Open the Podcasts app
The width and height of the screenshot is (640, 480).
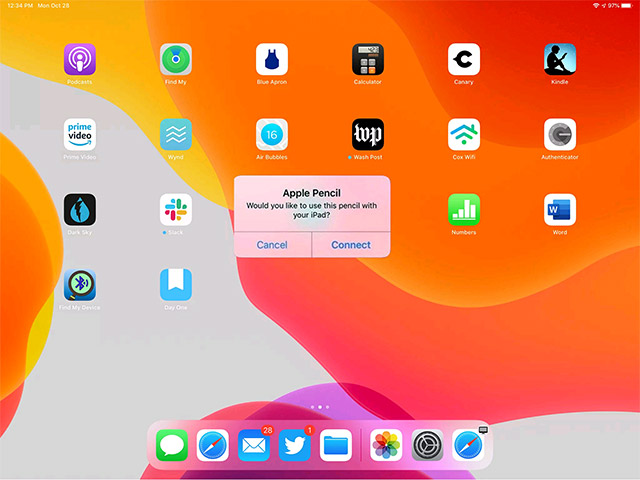[x=80, y=59]
